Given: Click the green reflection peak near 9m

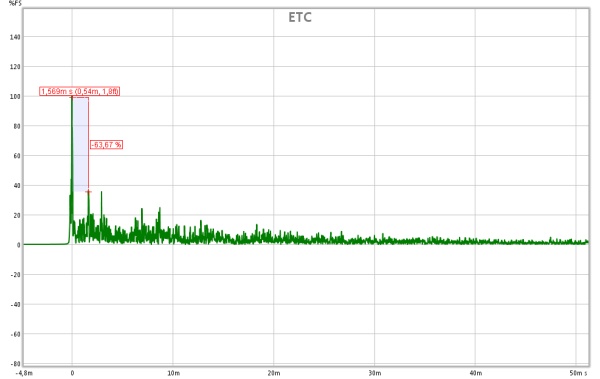Looking at the screenshot, I should [160, 209].
